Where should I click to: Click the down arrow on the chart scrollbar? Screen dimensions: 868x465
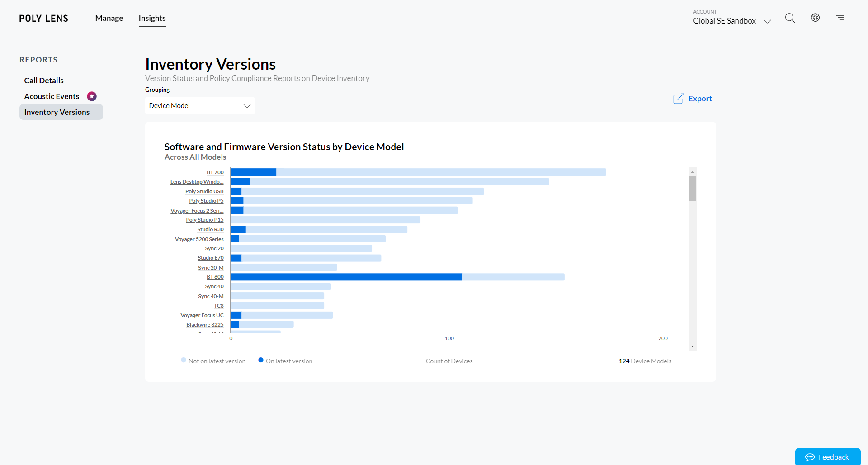click(x=692, y=346)
